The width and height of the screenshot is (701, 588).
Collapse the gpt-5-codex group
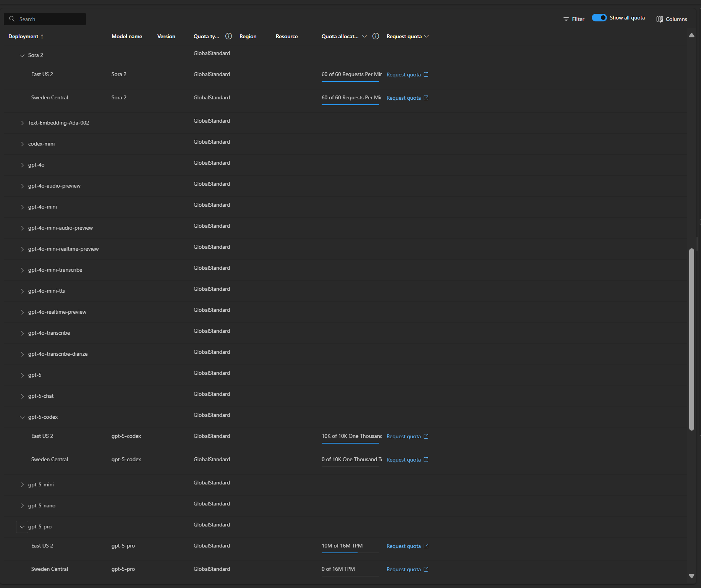[22, 417]
